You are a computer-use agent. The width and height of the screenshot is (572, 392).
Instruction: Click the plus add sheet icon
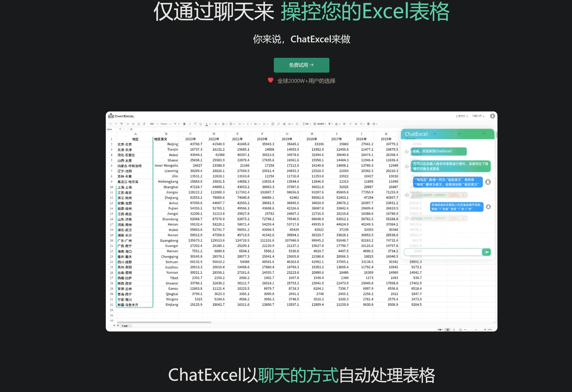114,325
